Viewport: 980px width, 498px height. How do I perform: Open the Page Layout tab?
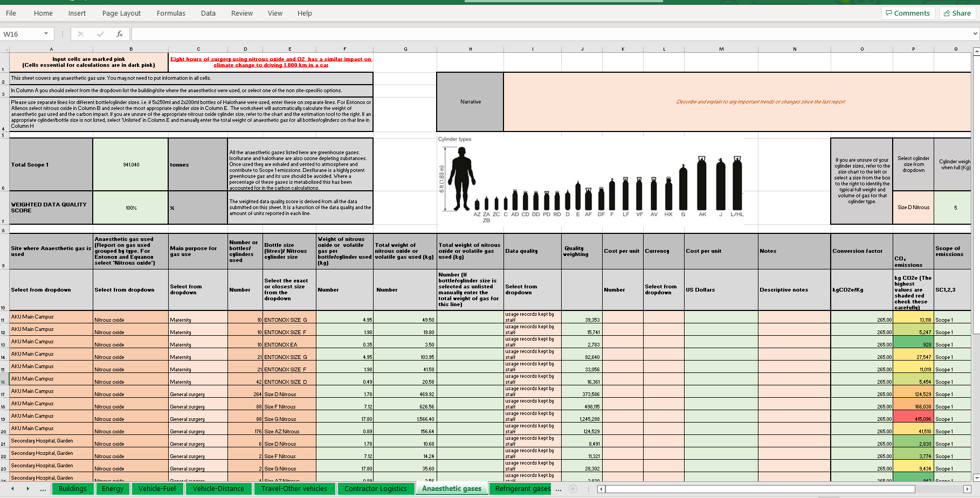pos(121,13)
